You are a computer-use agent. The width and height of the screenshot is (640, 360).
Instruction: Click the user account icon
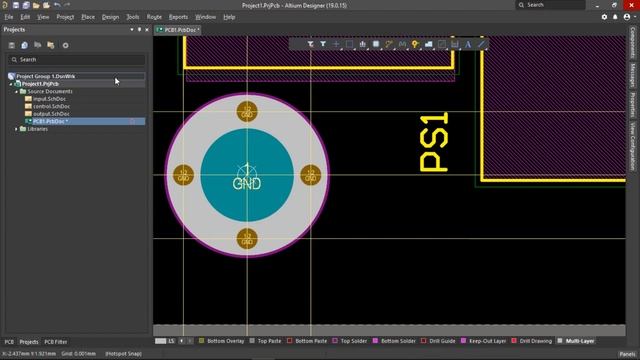(627, 17)
